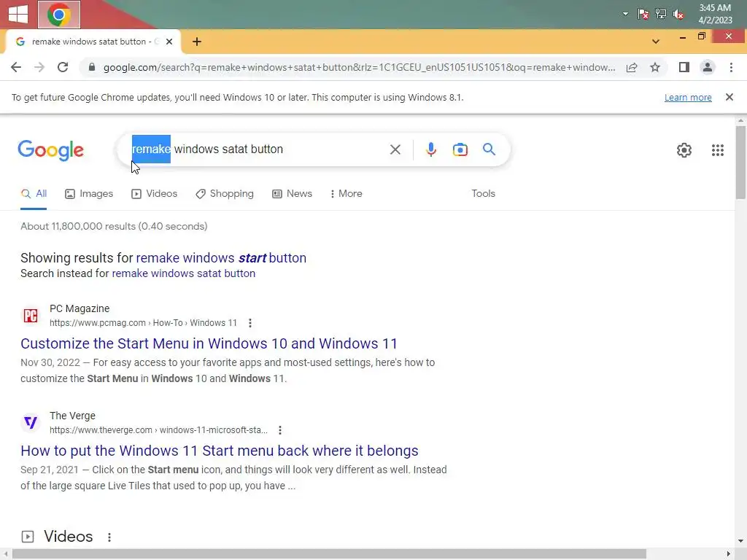Switch to News results
This screenshot has width=747, height=560.
click(x=292, y=194)
